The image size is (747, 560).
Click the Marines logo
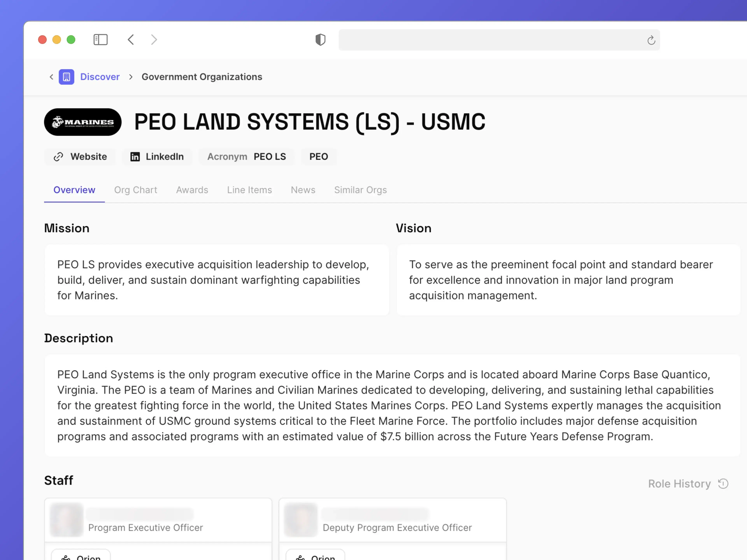82,122
